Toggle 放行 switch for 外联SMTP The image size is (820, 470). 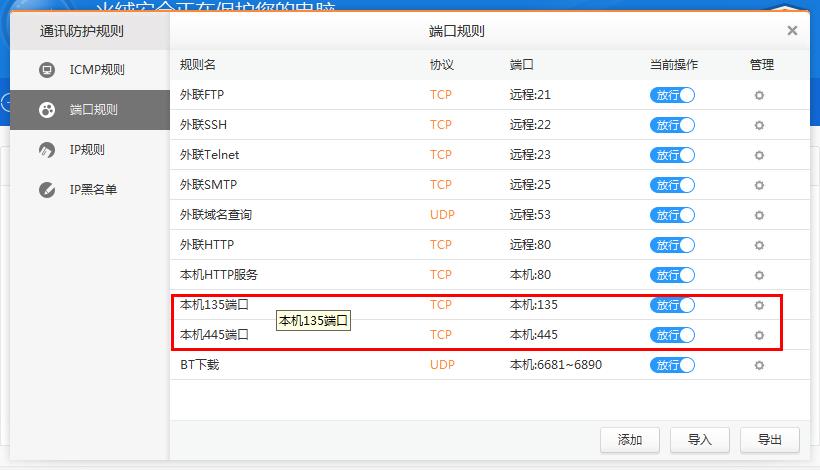tap(672, 185)
